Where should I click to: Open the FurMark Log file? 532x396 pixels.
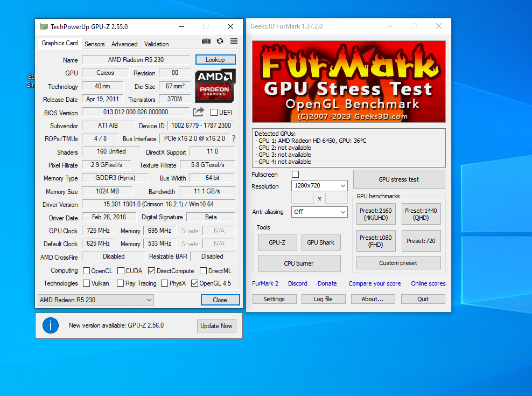coord(323,299)
